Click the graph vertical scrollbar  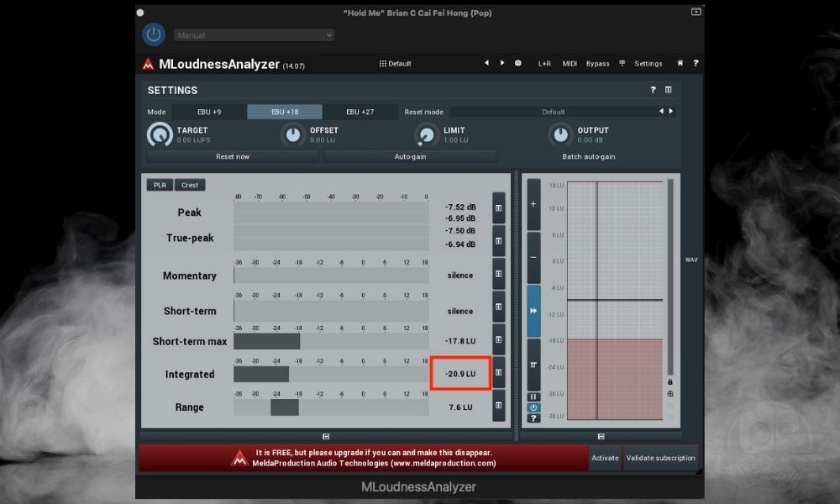pyautogui.click(x=670, y=277)
